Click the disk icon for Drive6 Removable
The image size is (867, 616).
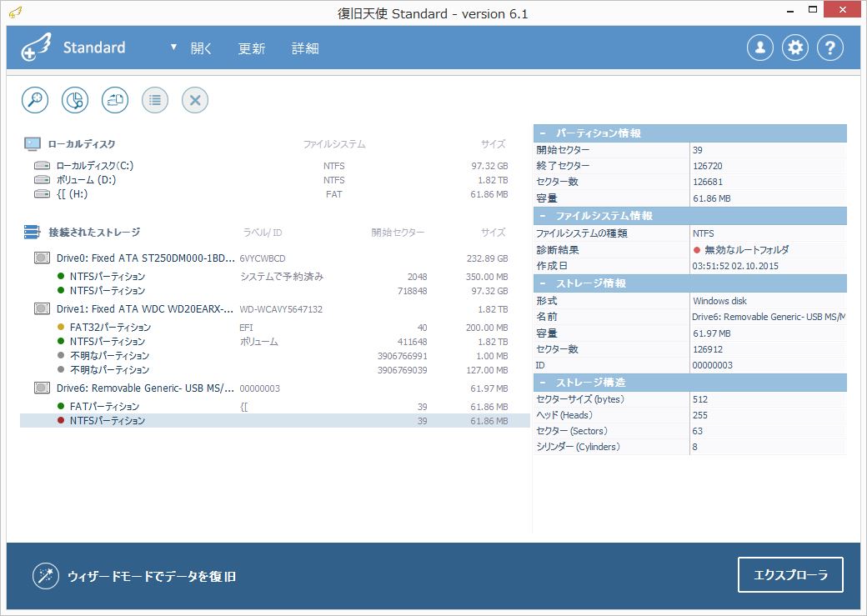pyautogui.click(x=42, y=388)
